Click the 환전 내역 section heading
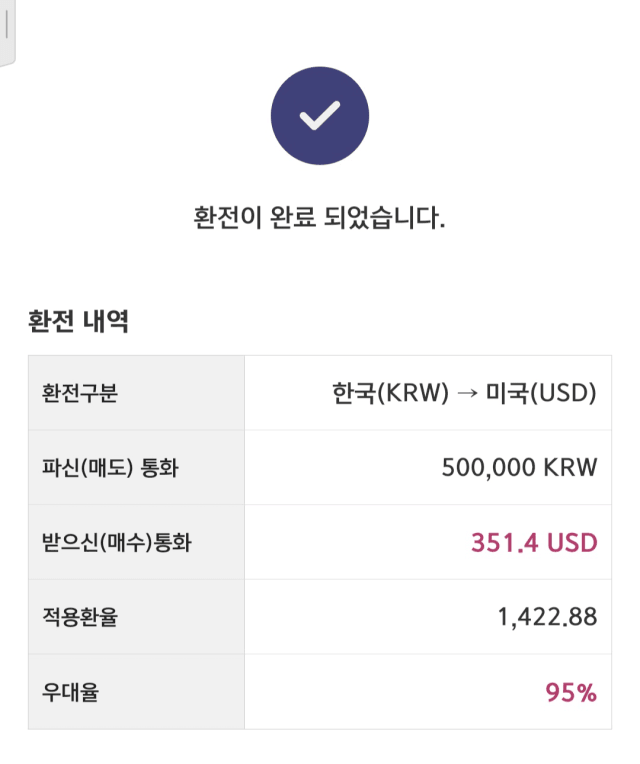 (78, 321)
